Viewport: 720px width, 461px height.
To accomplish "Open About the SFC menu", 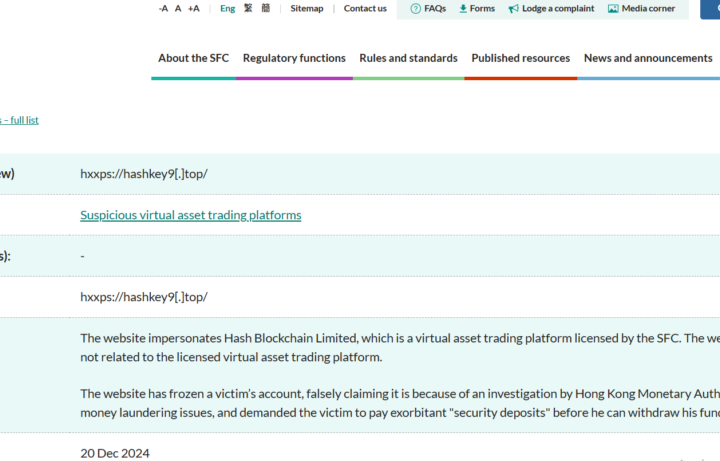I will click(x=193, y=58).
